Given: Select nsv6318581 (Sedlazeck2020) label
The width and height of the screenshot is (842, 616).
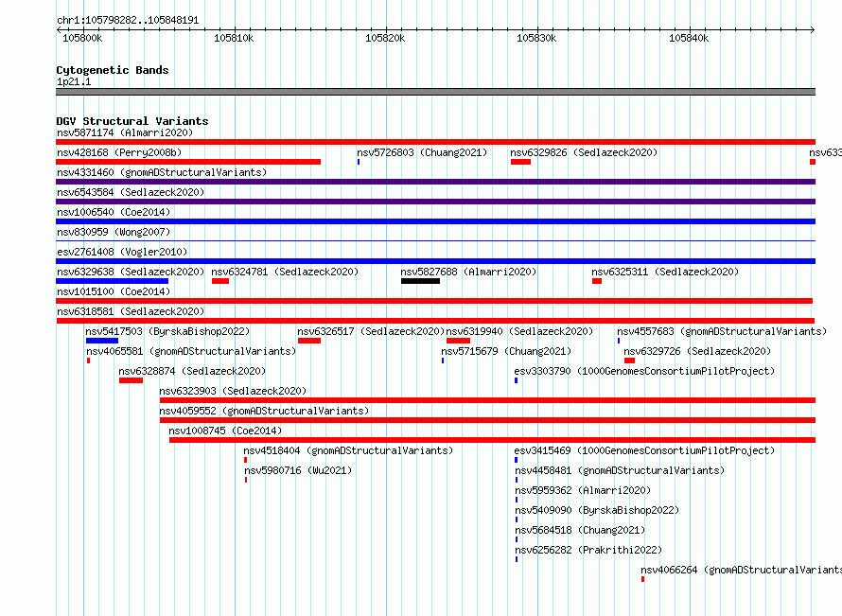Looking at the screenshot, I should (131, 311).
